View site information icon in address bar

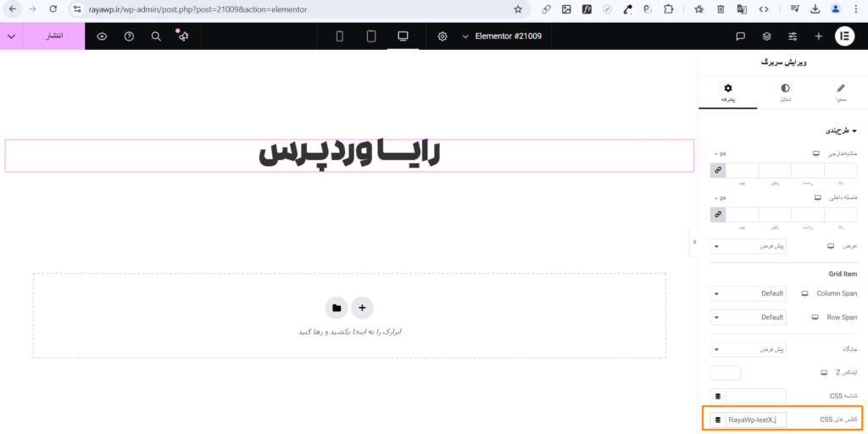[77, 9]
